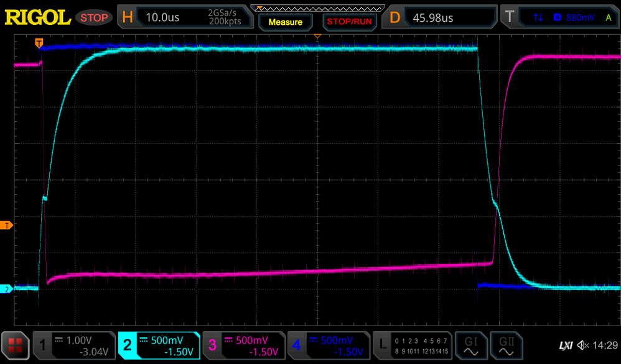This screenshot has height=364, width=621.
Task: Open the delay D icon
Action: (395, 17)
